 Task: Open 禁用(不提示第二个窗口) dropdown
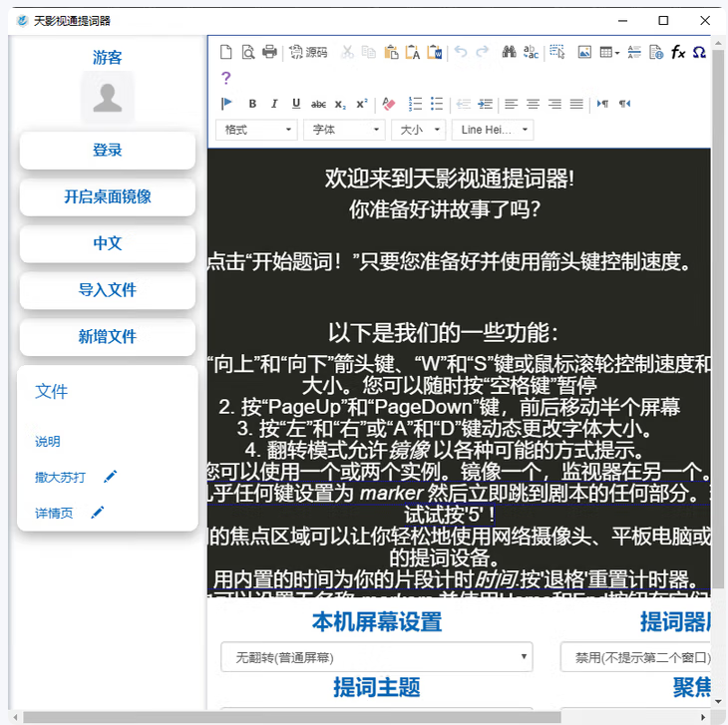coord(635,657)
